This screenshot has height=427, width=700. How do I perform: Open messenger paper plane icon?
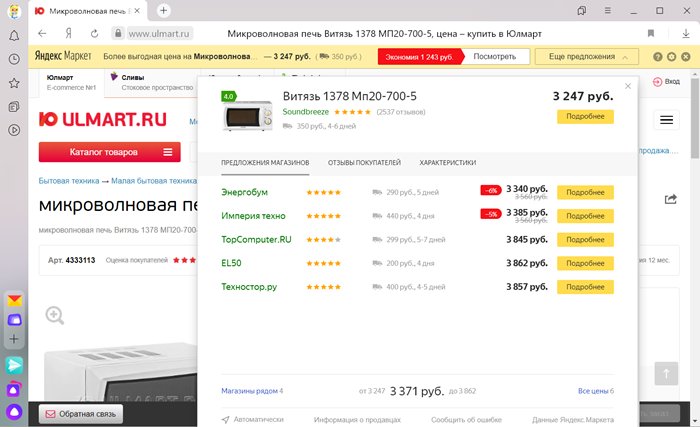14,365
